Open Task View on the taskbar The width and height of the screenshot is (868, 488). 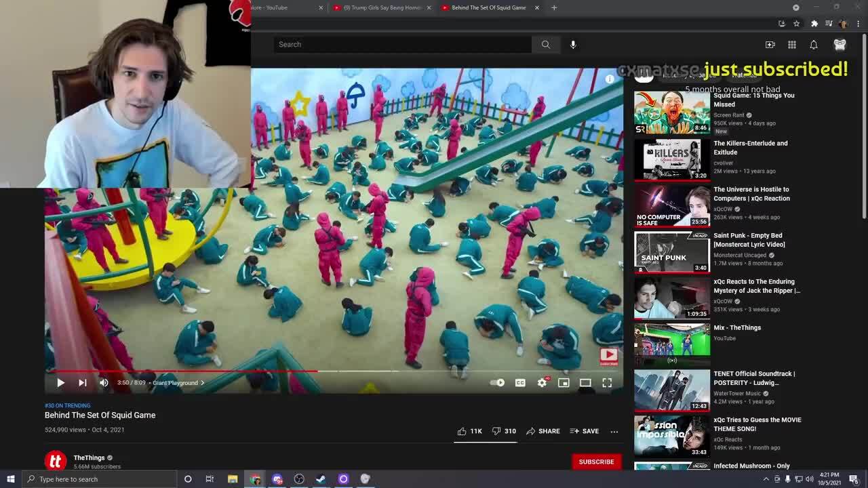click(210, 479)
